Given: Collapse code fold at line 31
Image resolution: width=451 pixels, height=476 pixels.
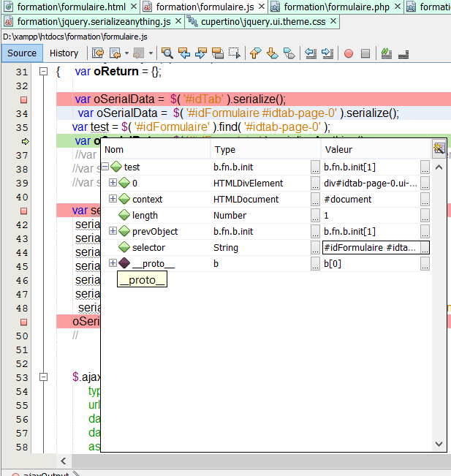Looking at the screenshot, I should [44, 72].
